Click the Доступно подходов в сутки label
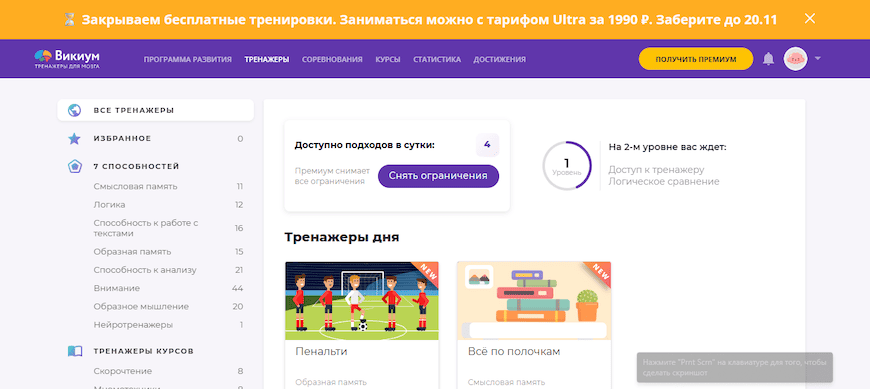 point(365,145)
